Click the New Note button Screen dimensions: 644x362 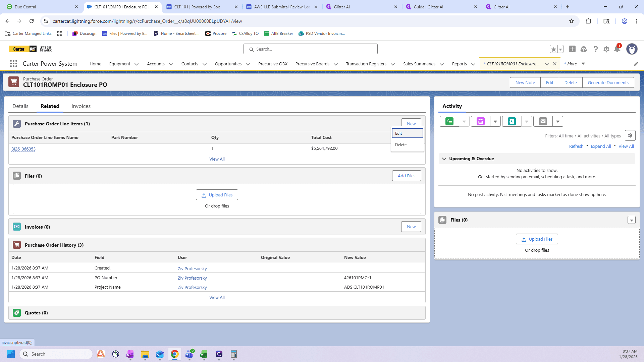click(x=525, y=82)
